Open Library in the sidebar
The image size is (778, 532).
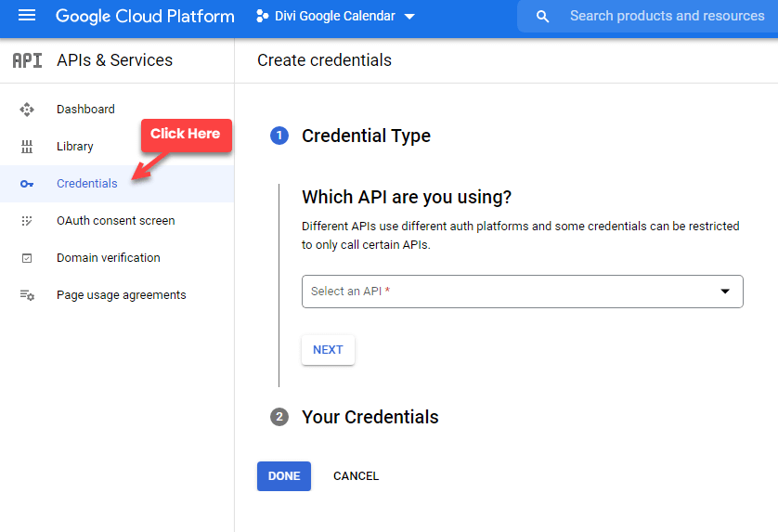tap(75, 147)
